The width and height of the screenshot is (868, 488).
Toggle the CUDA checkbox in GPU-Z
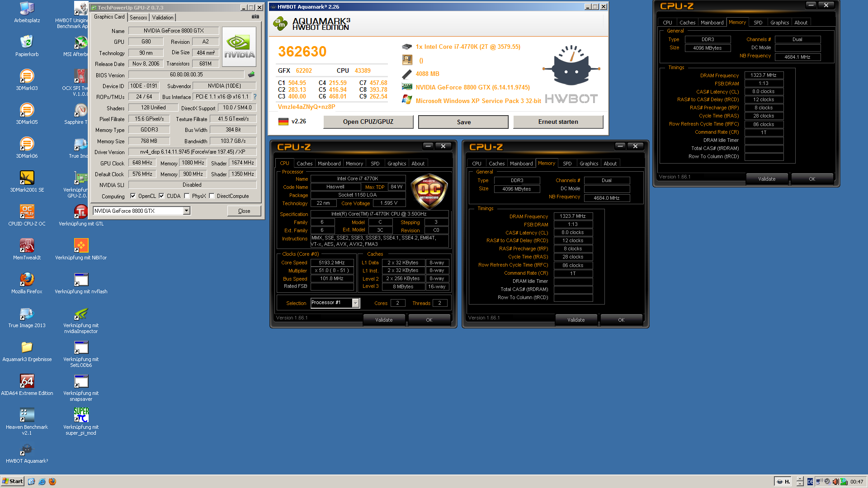pyautogui.click(x=161, y=196)
